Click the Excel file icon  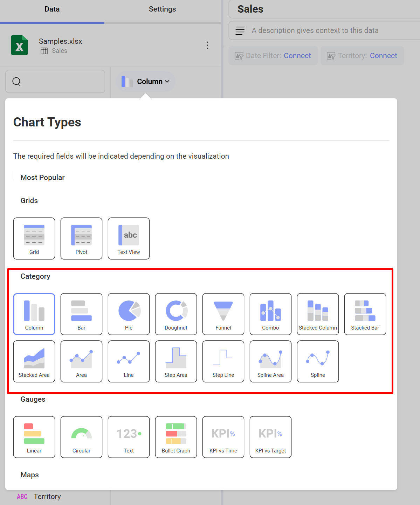[19, 45]
